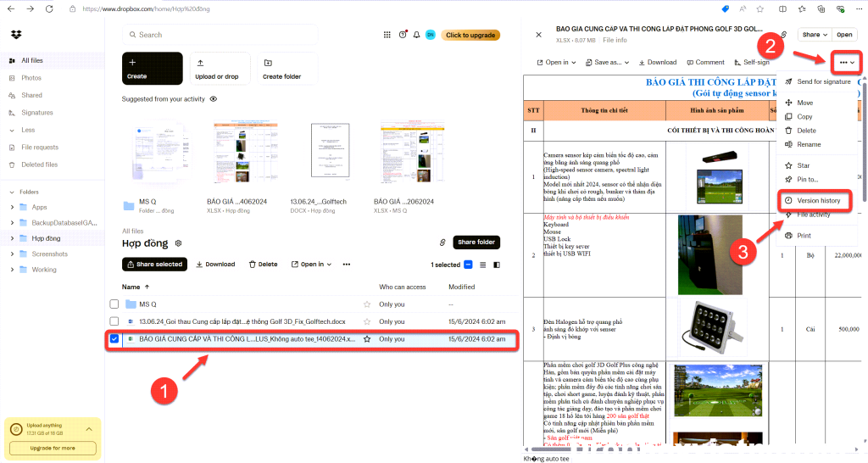Click the Search input field

coord(246,35)
